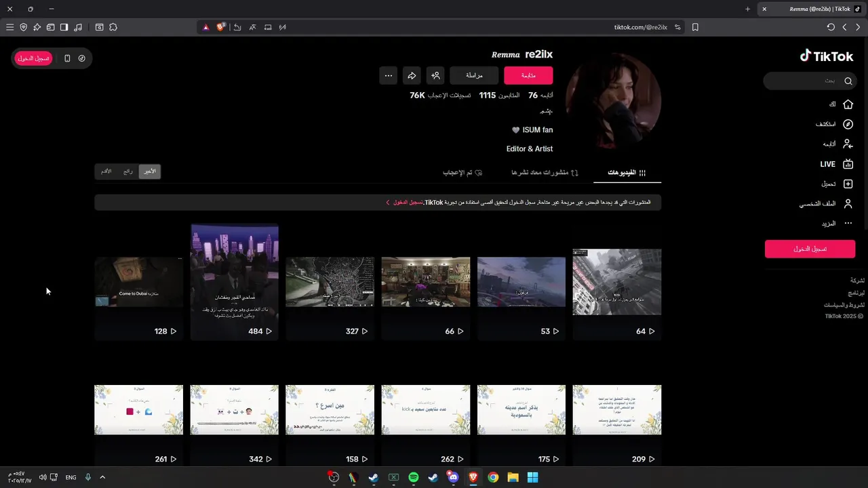Open the profile three-dots more actions

[x=388, y=75]
